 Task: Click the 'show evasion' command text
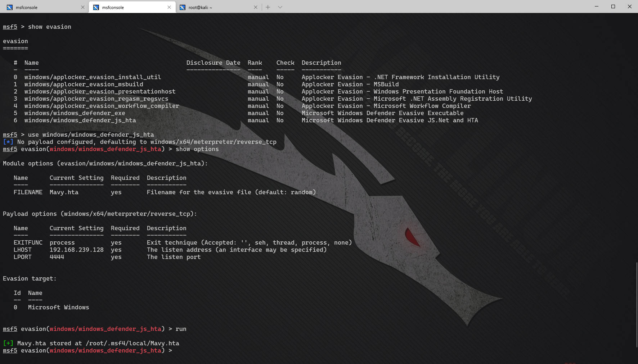tap(50, 27)
